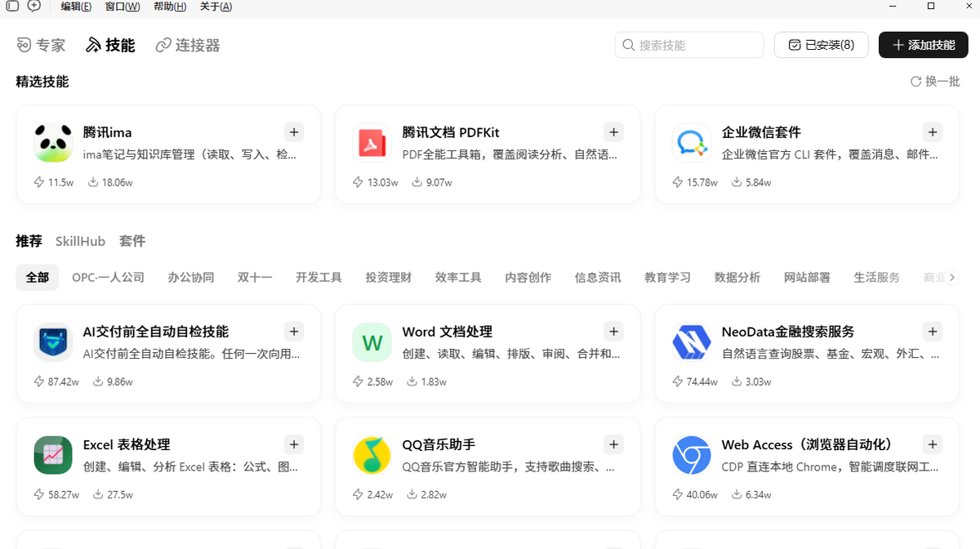Image resolution: width=980 pixels, height=549 pixels.
Task: Add 企业微信套件 using its plus button
Action: pos(933,132)
